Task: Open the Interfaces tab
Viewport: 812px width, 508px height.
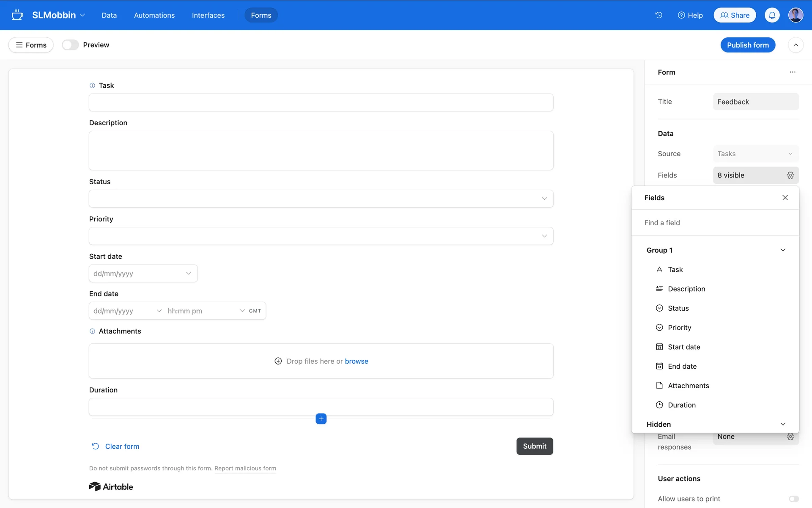Action: 208,15
